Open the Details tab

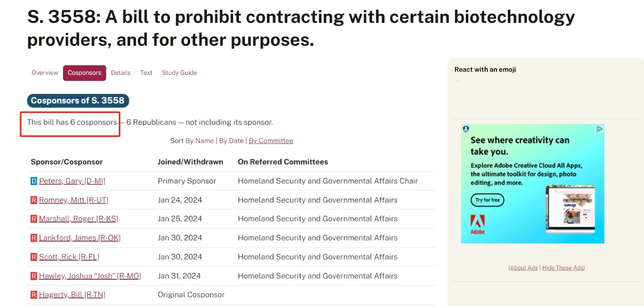pos(121,73)
